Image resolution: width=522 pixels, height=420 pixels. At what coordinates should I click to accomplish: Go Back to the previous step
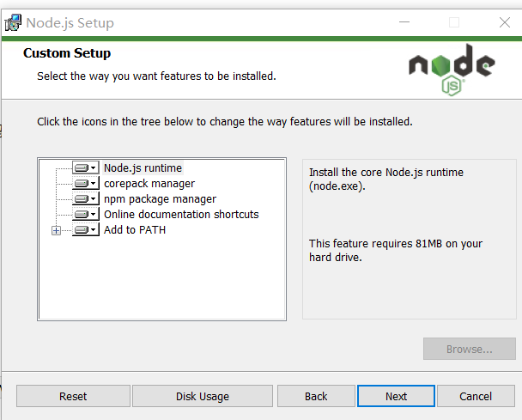[316, 396]
